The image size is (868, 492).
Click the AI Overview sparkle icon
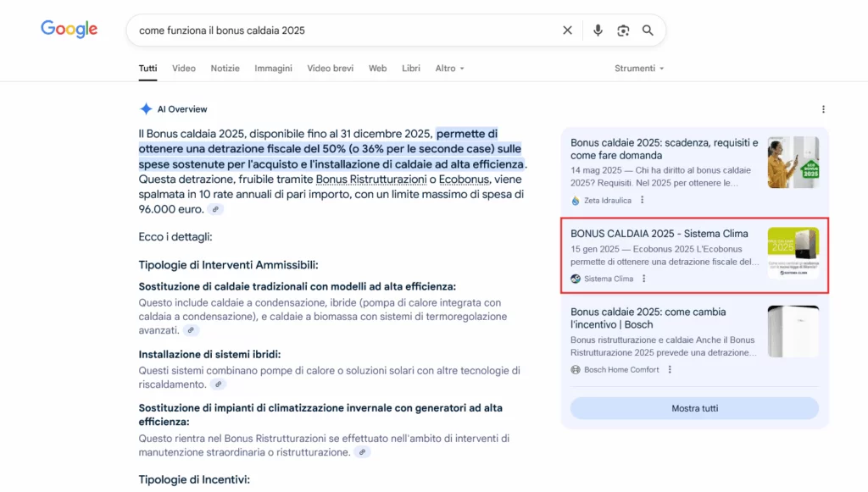click(x=147, y=108)
